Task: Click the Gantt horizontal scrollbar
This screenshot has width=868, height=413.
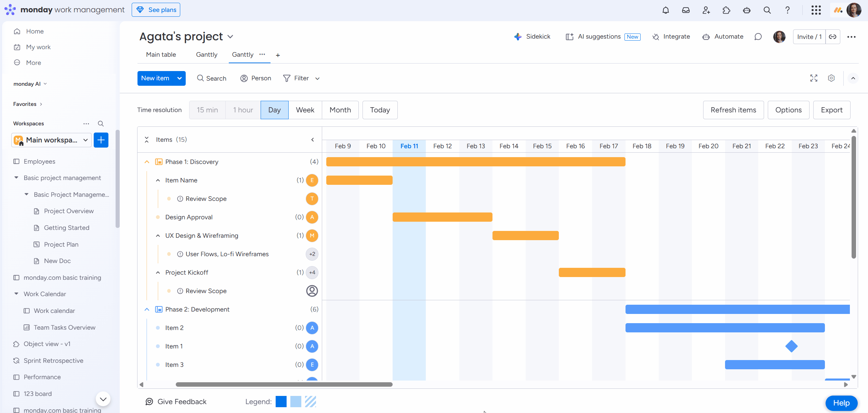Action: click(284, 385)
